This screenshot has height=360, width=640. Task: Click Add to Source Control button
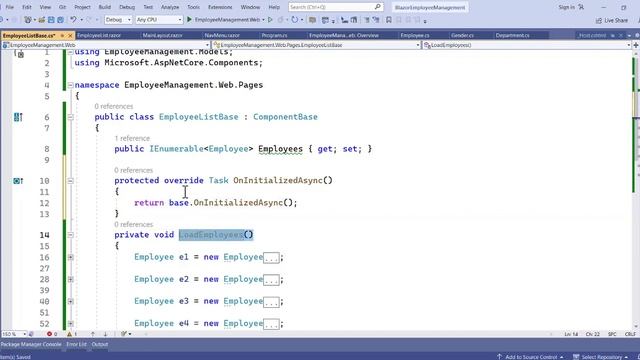click(530, 357)
